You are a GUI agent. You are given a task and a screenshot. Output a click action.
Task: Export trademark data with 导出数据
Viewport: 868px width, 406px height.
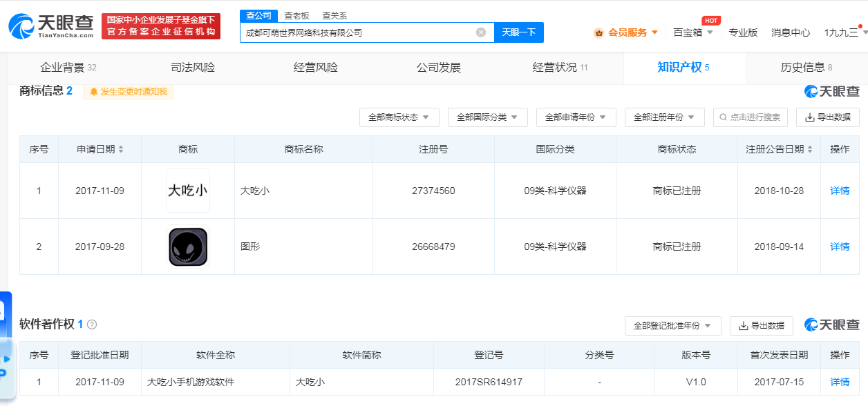pyautogui.click(x=828, y=117)
